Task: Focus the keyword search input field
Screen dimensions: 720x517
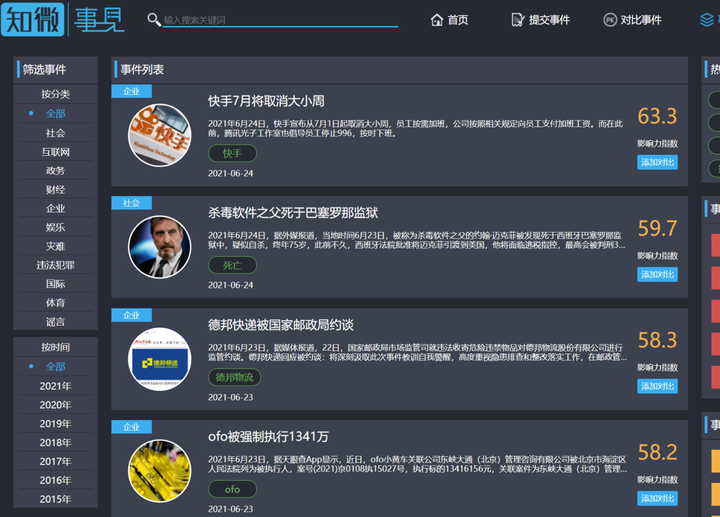Action: click(280, 20)
